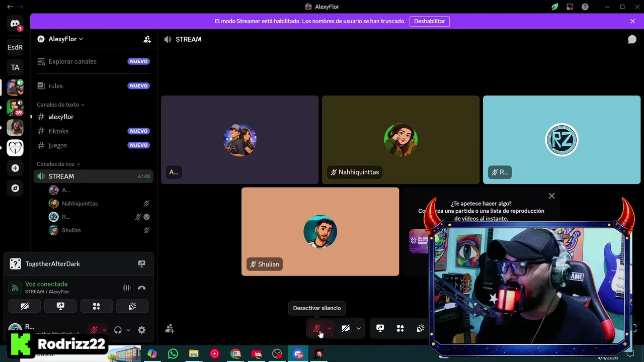This screenshot has width=644, height=362.
Task: Switch to the TA server
Action: (15, 67)
